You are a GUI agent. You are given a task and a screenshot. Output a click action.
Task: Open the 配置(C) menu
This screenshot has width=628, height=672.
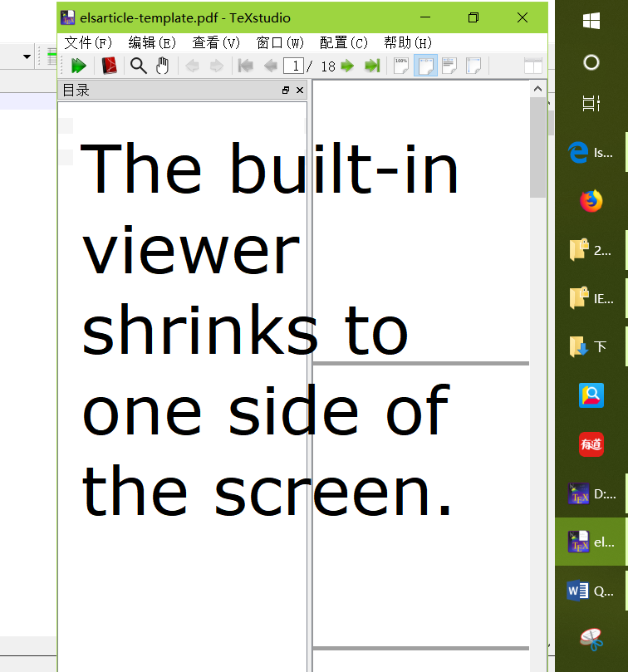click(344, 43)
